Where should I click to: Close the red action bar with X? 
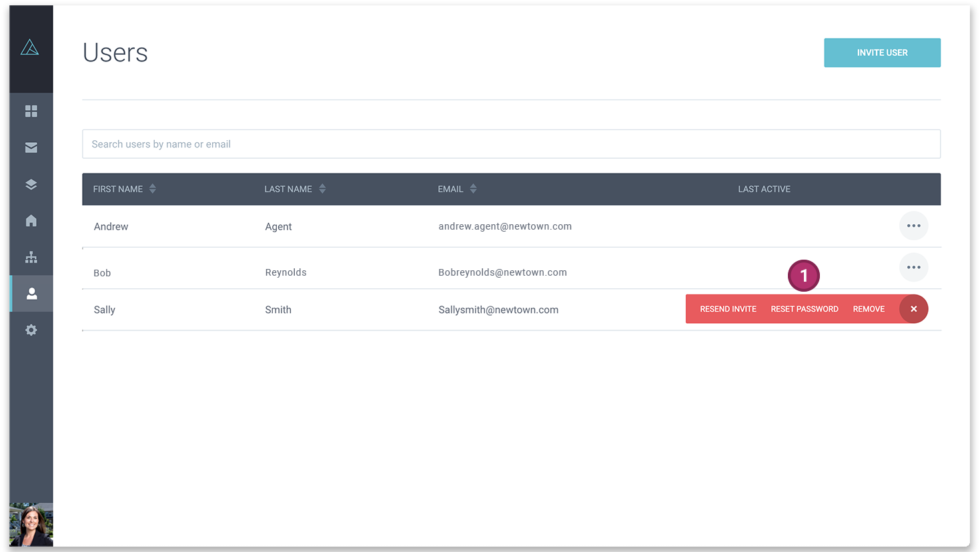913,309
